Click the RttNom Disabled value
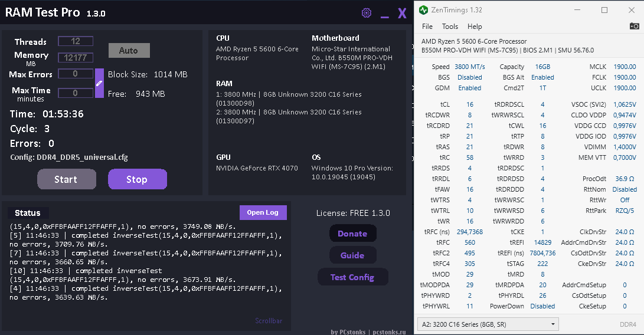Screen dimensions: 644x335 pos(625,189)
